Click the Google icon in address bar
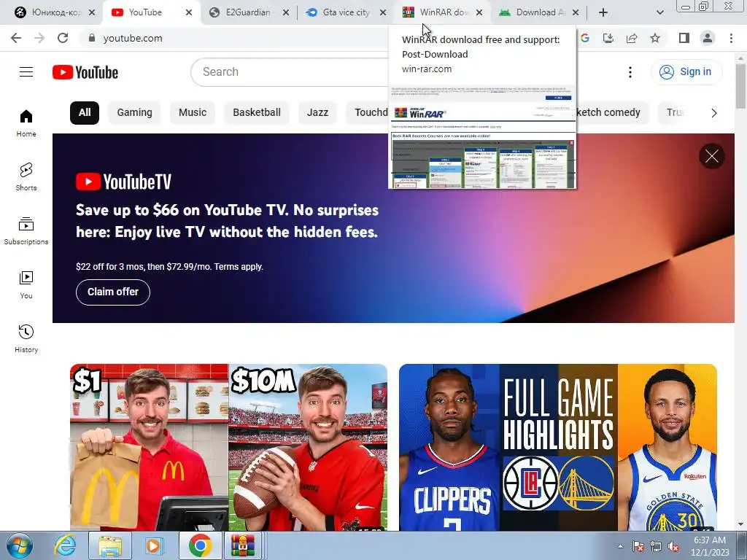Viewport: 747px width, 560px height. click(585, 38)
